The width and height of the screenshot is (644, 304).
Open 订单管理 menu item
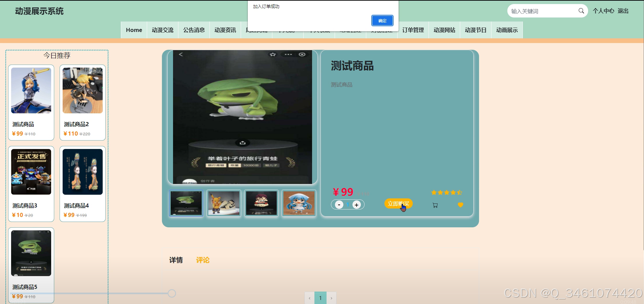click(413, 30)
